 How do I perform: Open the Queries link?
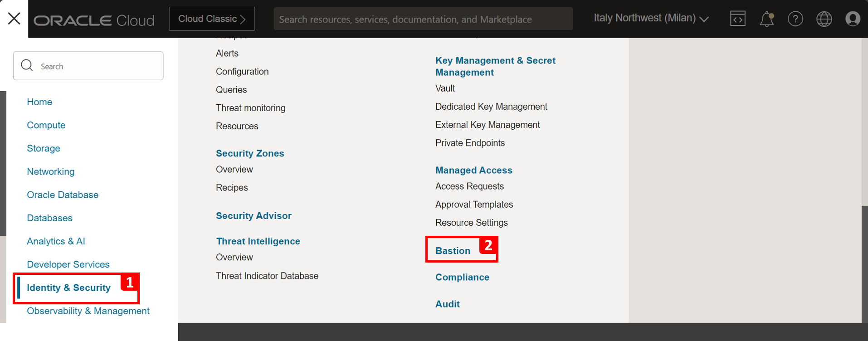231,90
